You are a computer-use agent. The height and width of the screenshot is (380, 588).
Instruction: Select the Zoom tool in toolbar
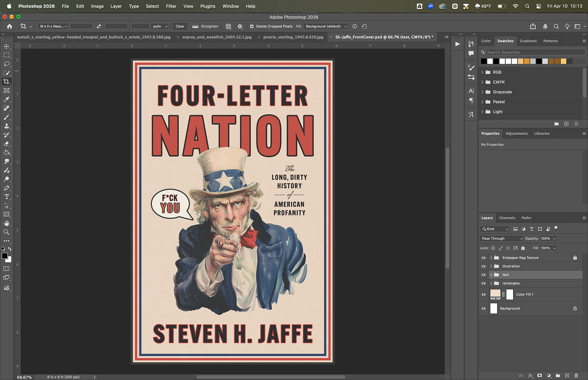(x=6, y=232)
